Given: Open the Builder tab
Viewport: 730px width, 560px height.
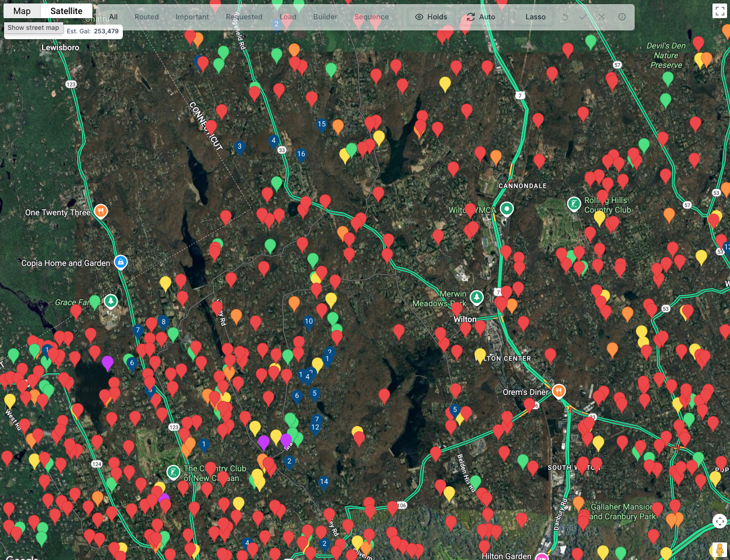Looking at the screenshot, I should [x=325, y=17].
